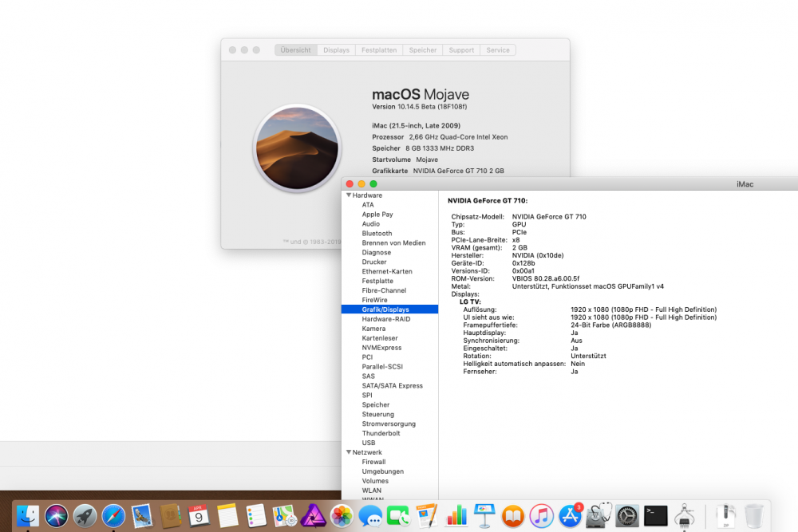This screenshot has height=532, width=798.
Task: Open iTunes music note icon
Action: tap(542, 516)
